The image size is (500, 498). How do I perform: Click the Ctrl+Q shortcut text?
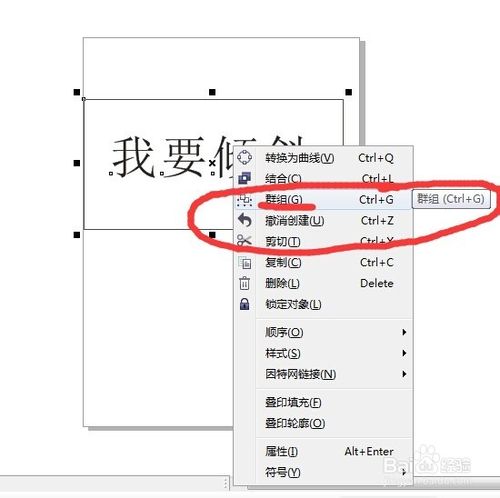[x=376, y=158]
